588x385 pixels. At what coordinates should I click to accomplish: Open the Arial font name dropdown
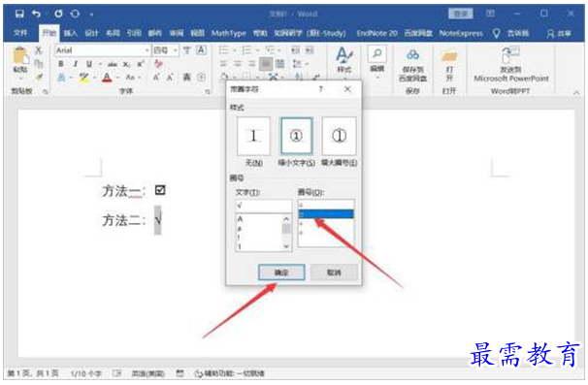tap(147, 50)
